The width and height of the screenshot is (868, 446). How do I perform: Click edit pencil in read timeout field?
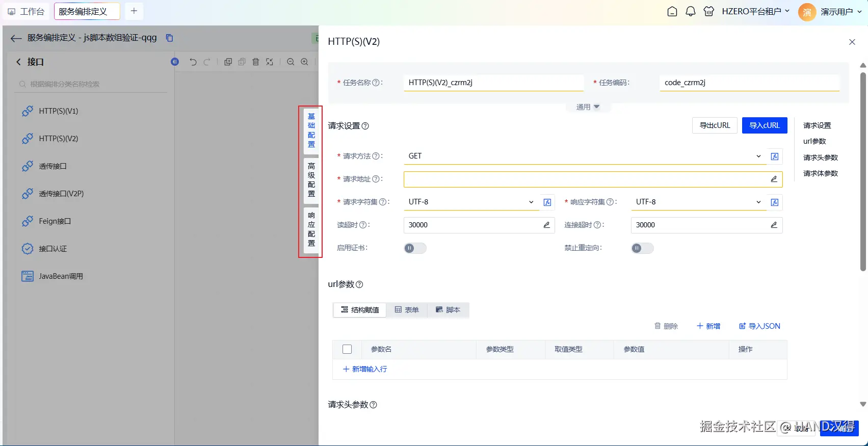(x=546, y=225)
